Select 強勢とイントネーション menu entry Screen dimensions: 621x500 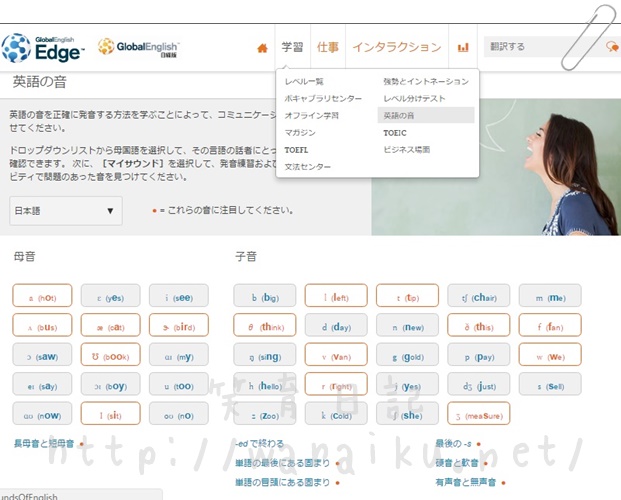(x=426, y=82)
